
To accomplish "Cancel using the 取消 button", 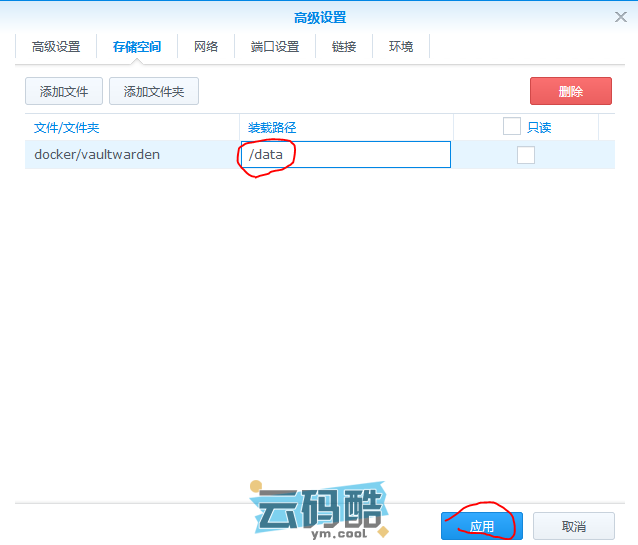I will click(x=573, y=526).
